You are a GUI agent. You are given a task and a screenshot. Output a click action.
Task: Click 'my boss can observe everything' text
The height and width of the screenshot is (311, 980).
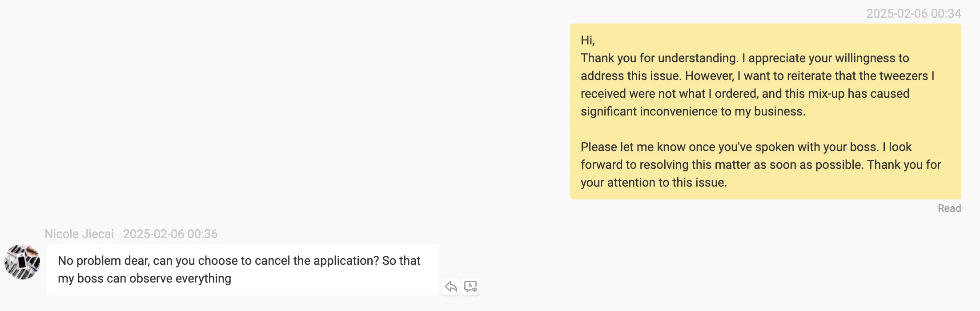[x=145, y=279]
